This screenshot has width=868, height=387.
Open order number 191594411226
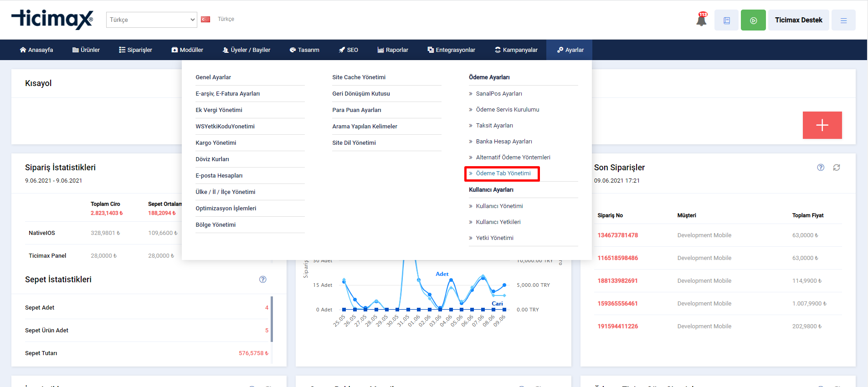618,326
